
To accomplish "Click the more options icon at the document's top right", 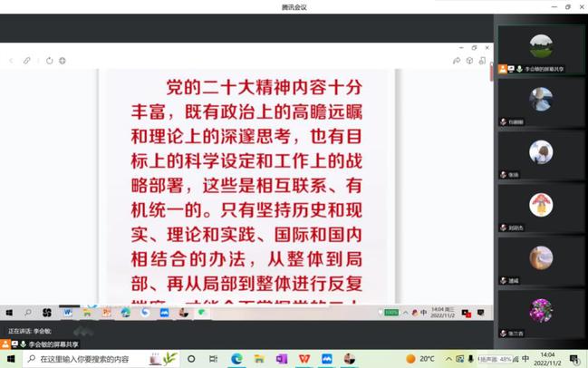I will [483, 61].
